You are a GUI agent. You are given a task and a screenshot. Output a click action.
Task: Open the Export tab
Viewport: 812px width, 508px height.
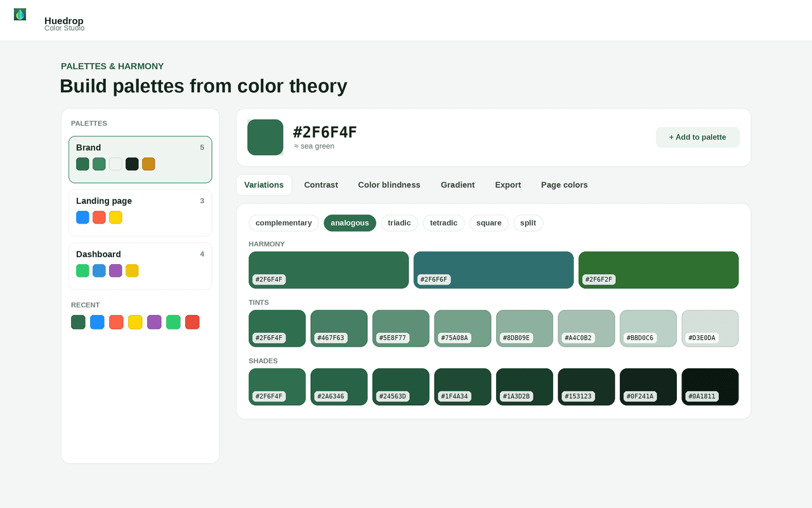(x=508, y=185)
